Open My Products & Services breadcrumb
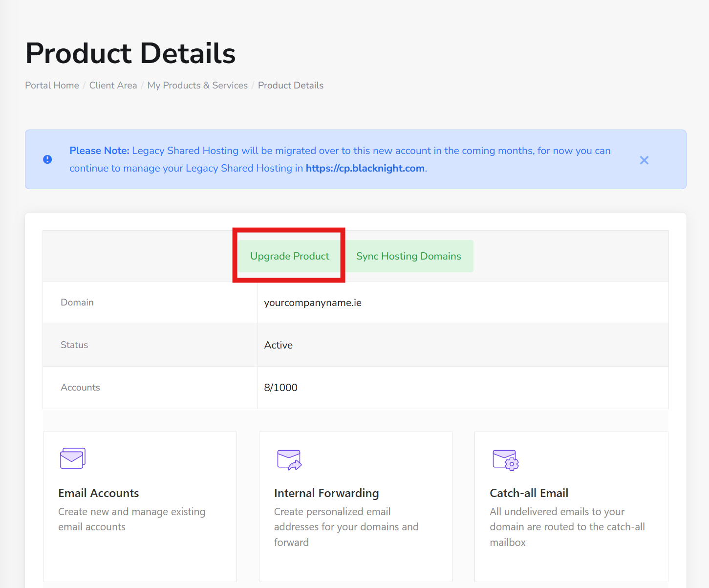This screenshot has width=709, height=588. pyautogui.click(x=197, y=86)
